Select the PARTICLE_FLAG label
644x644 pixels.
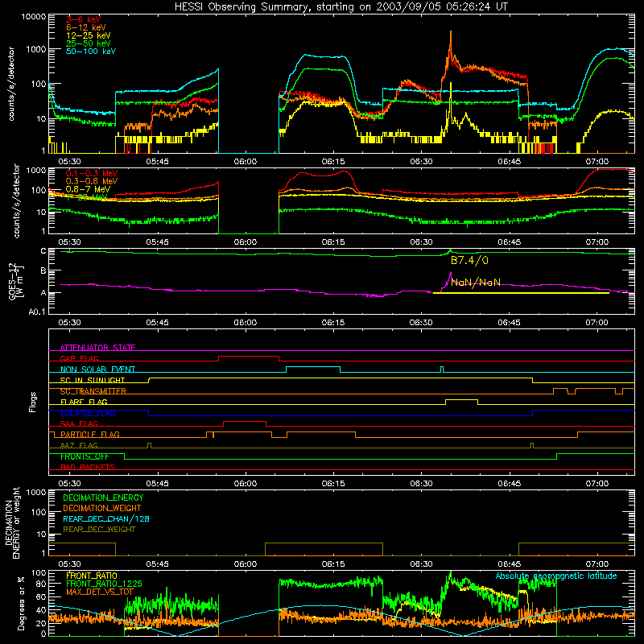tap(90, 435)
